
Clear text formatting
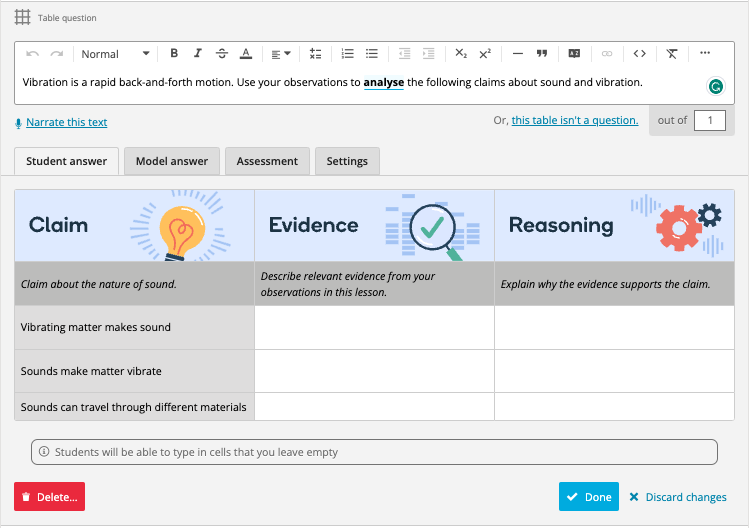[x=672, y=54]
